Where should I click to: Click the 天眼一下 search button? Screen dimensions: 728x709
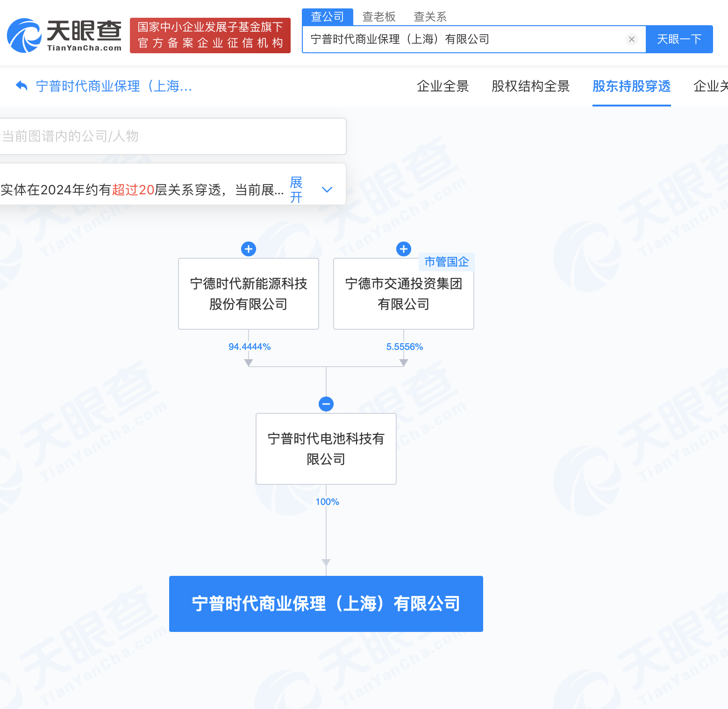point(679,39)
